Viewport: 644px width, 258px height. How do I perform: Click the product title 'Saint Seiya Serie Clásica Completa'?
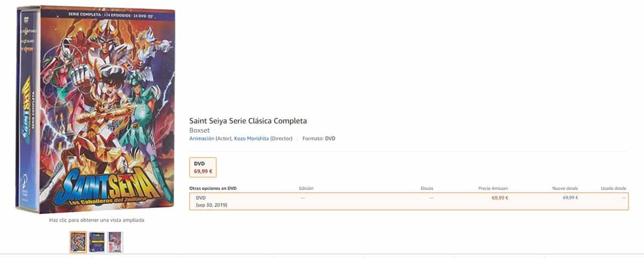248,120
